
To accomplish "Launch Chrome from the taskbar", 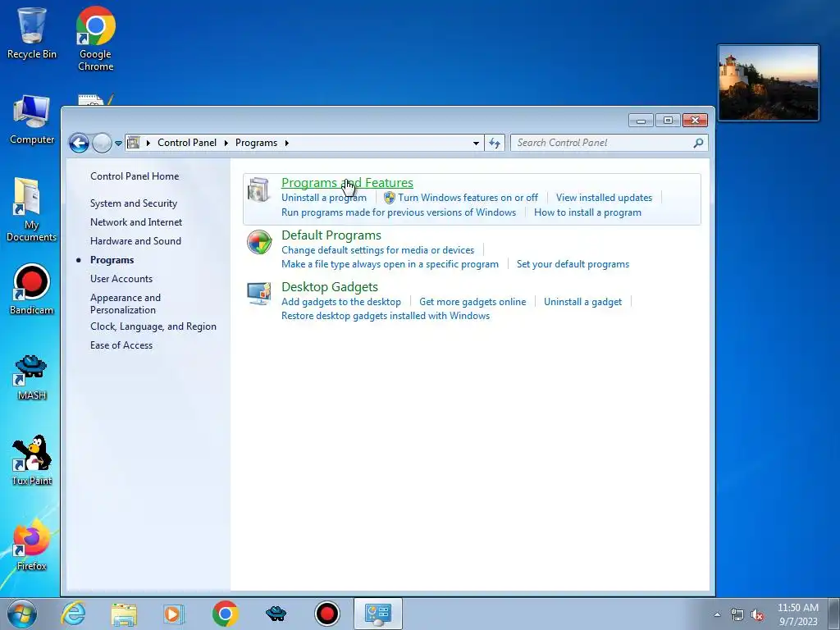I will (225, 614).
